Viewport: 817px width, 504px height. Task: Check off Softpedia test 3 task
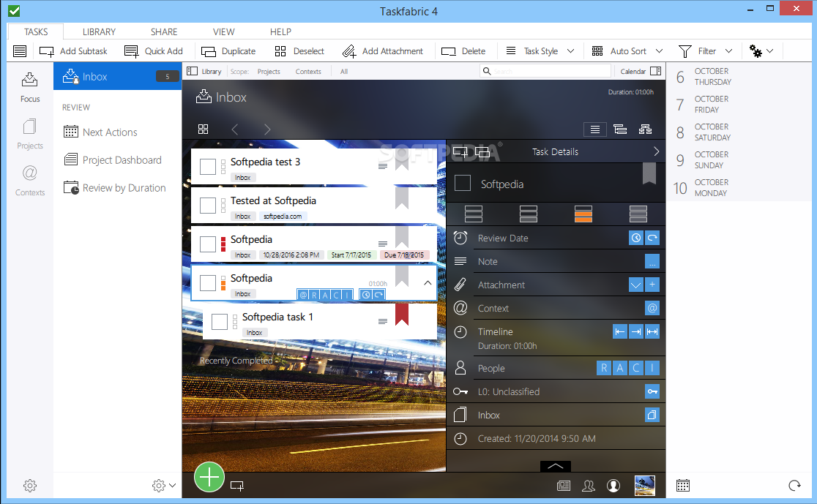(208, 167)
